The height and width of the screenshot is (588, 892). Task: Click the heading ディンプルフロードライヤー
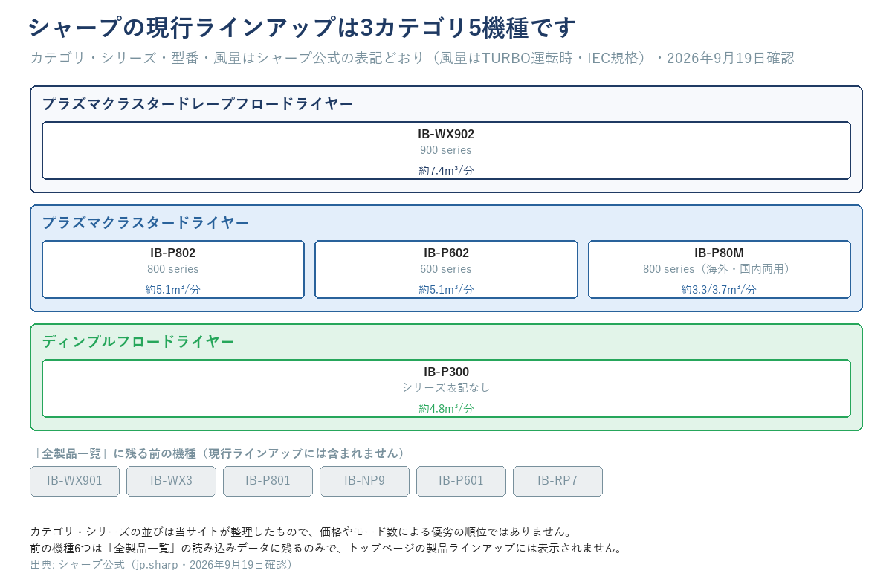(x=138, y=342)
